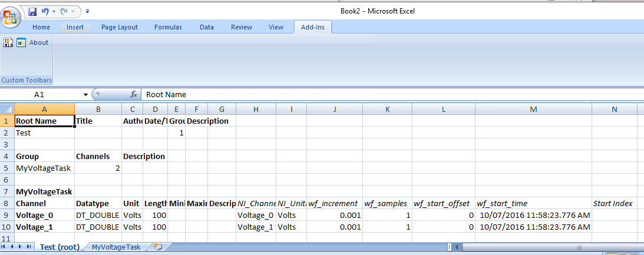This screenshot has width=644, height=255.
Task: Click the Redo icon
Action: coord(64,12)
